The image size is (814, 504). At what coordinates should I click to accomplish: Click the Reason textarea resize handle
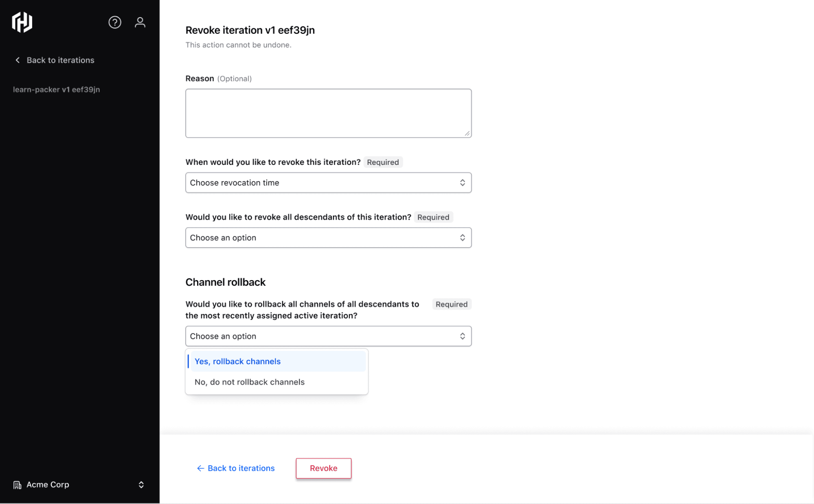pyautogui.click(x=467, y=134)
